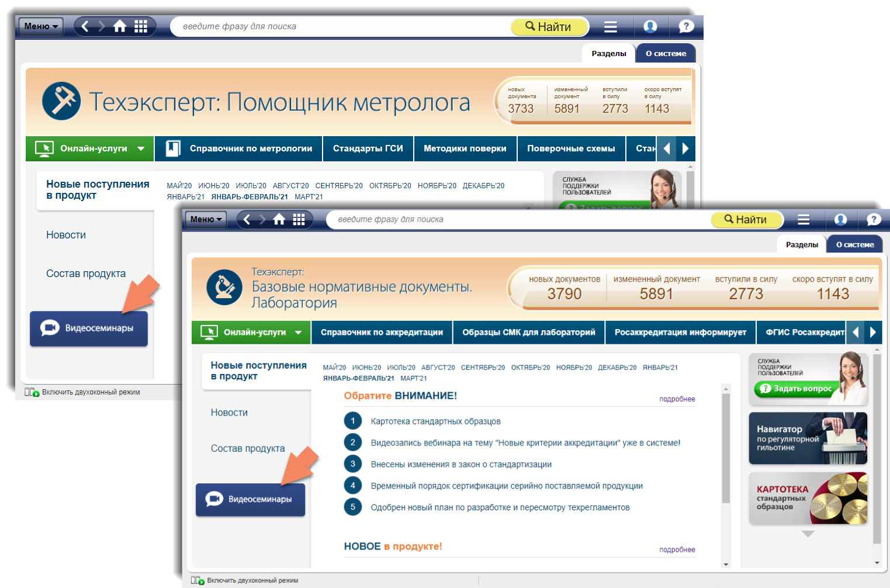Image resolution: width=890 pixels, height=588 pixels.
Task: Open the Картотека стандартных образцов banner
Action: coord(808,498)
